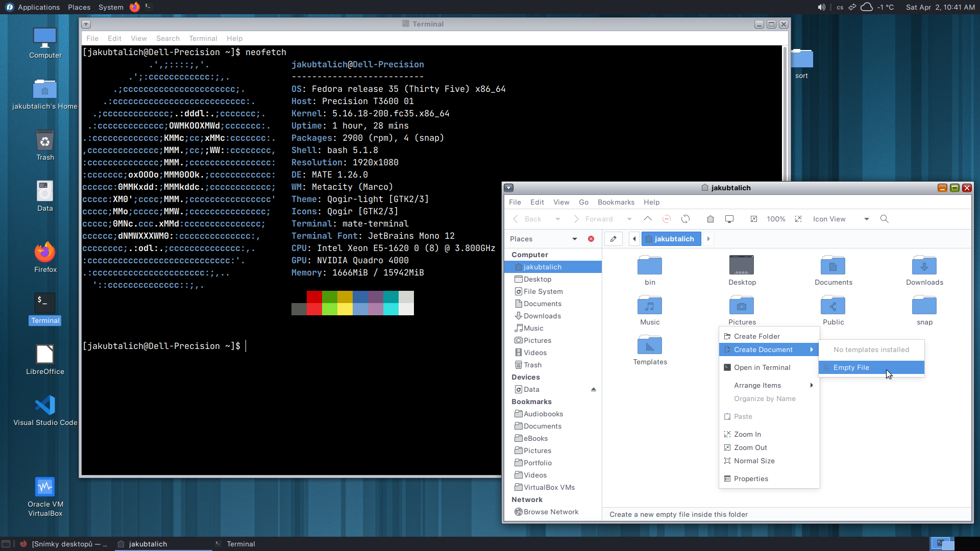Select Portfolio bookmark in sidebar
The height and width of the screenshot is (551, 980).
coord(553,463)
